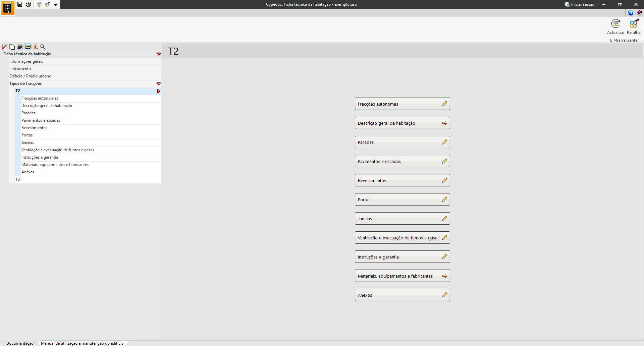The width and height of the screenshot is (644, 346).
Task: Edit Ventilação e evacuação de fumos button
Action: tap(402, 238)
